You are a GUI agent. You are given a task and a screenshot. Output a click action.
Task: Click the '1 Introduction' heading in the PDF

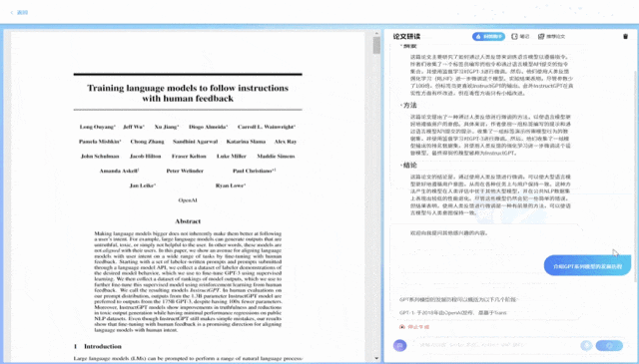click(98, 346)
